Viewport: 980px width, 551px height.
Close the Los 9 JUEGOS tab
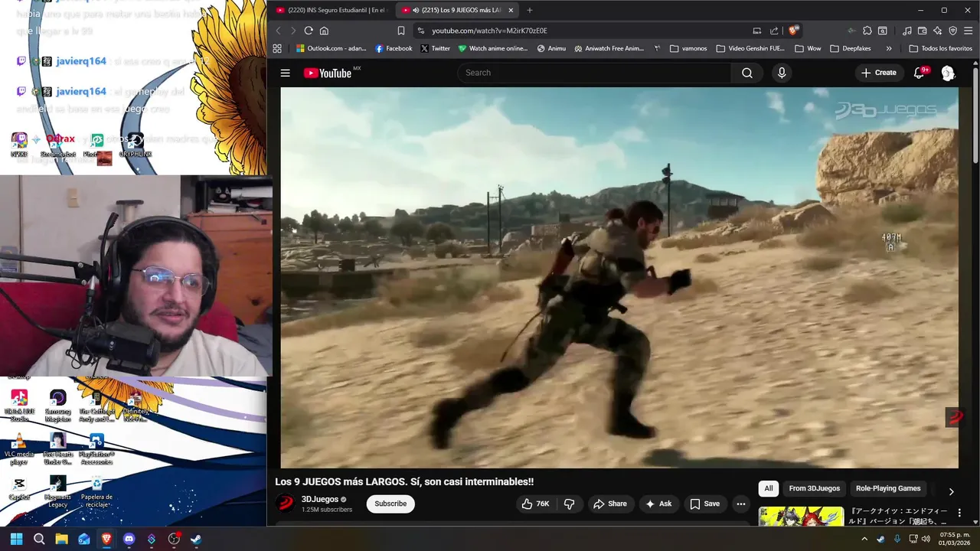[x=511, y=10]
